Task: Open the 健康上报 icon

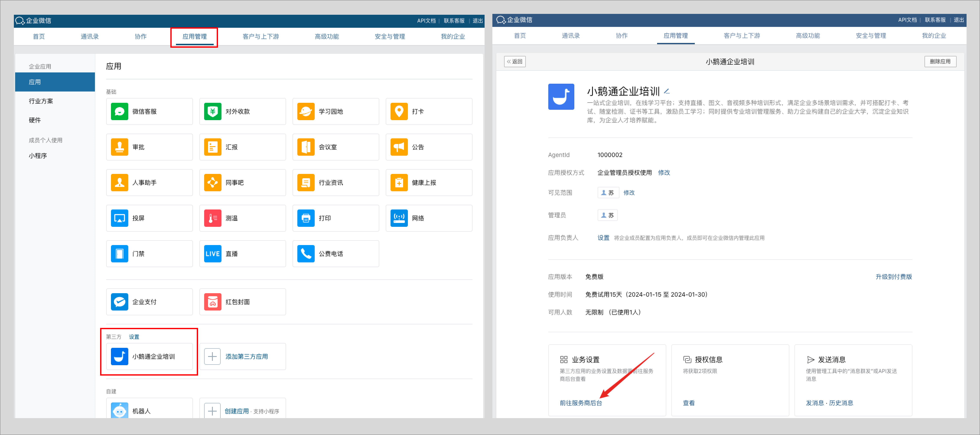Action: point(399,183)
